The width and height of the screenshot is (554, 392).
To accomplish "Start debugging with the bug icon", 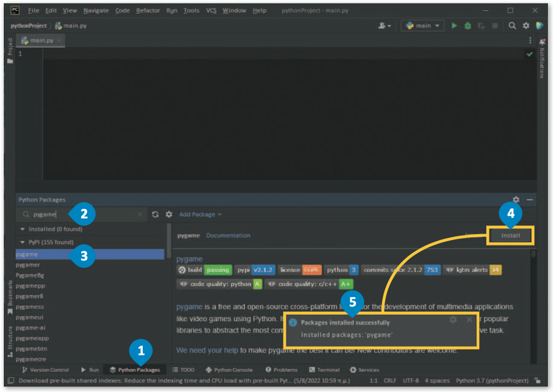I will click(467, 26).
